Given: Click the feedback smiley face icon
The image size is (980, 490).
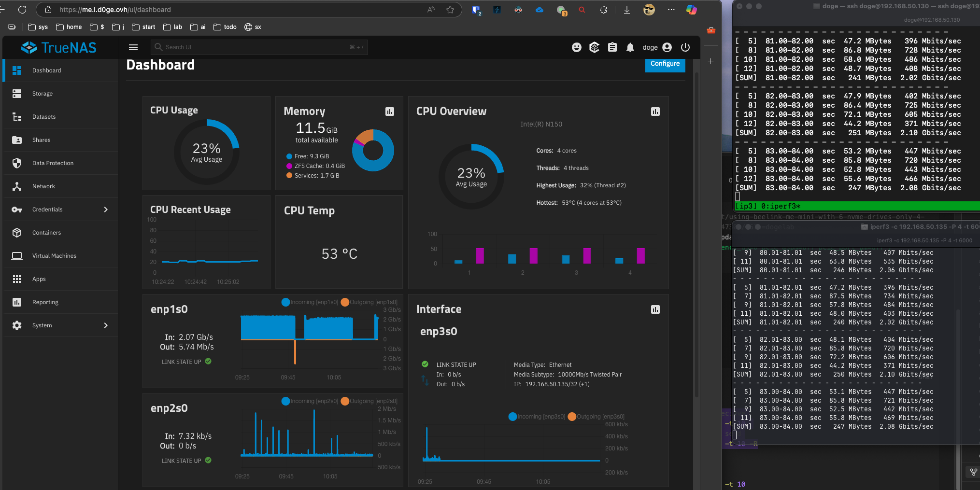Looking at the screenshot, I should point(576,47).
